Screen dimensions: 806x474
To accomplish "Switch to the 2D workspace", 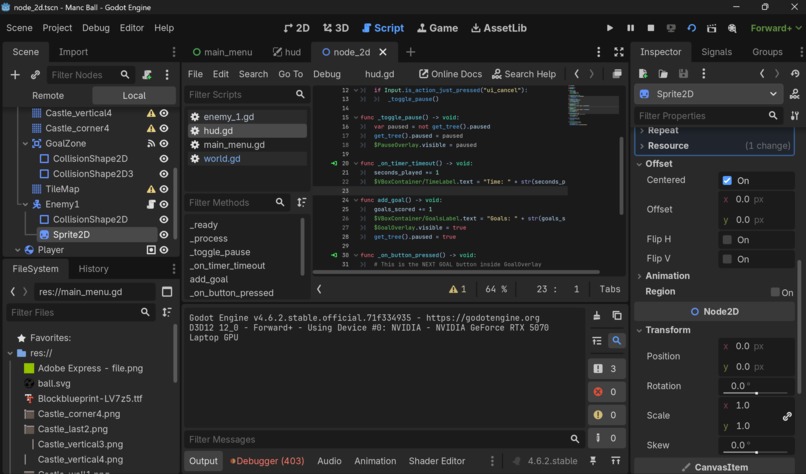I will 297,28.
